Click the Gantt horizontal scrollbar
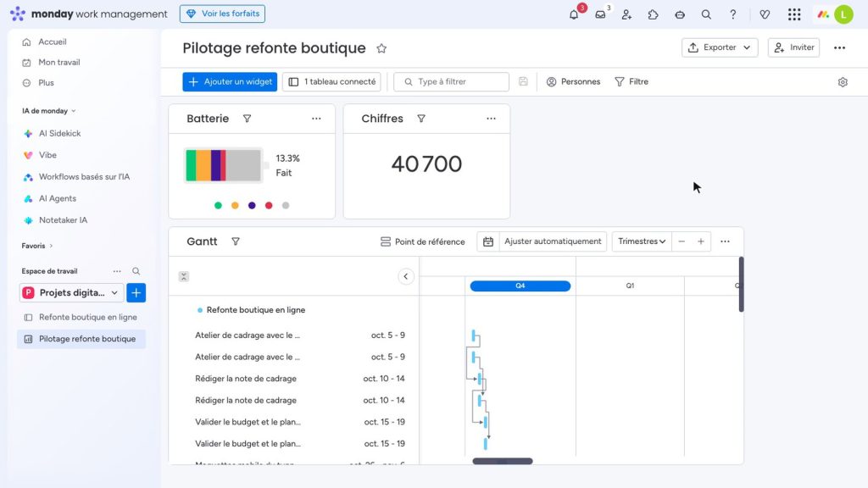868x488 pixels. [502, 461]
